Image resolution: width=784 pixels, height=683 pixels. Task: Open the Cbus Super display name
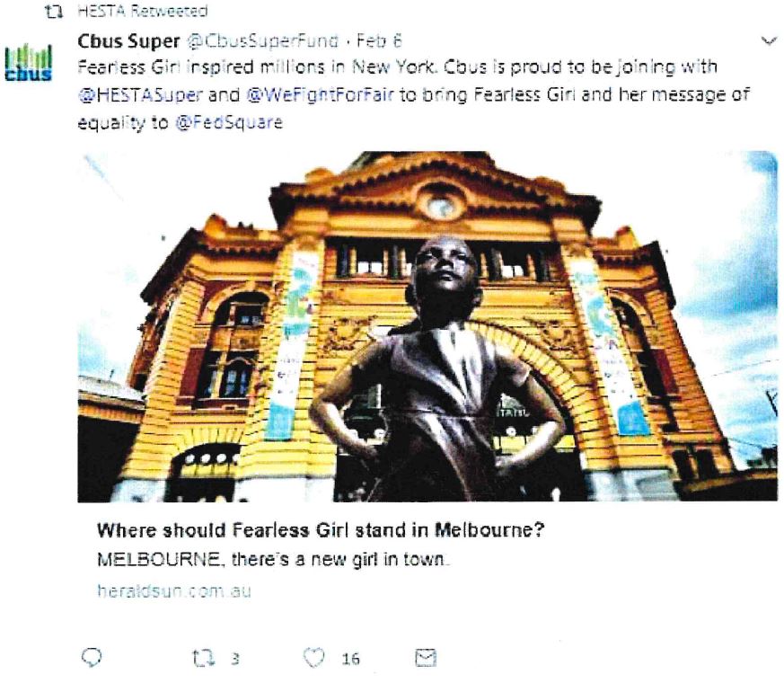point(128,41)
